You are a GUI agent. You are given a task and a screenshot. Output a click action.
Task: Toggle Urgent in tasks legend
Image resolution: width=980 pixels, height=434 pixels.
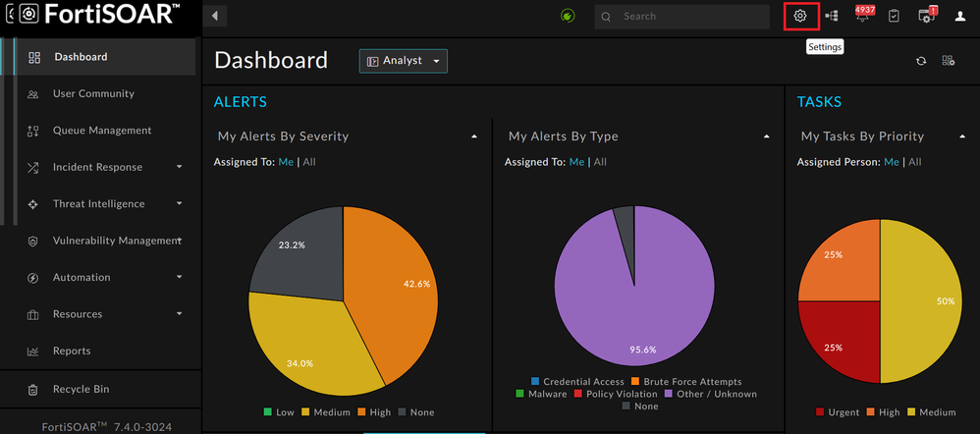click(838, 412)
